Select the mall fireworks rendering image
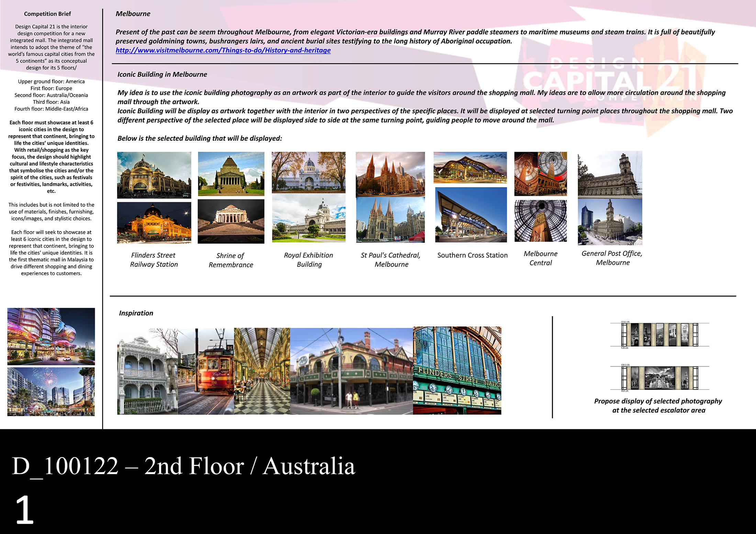The image size is (756, 534). (51, 391)
